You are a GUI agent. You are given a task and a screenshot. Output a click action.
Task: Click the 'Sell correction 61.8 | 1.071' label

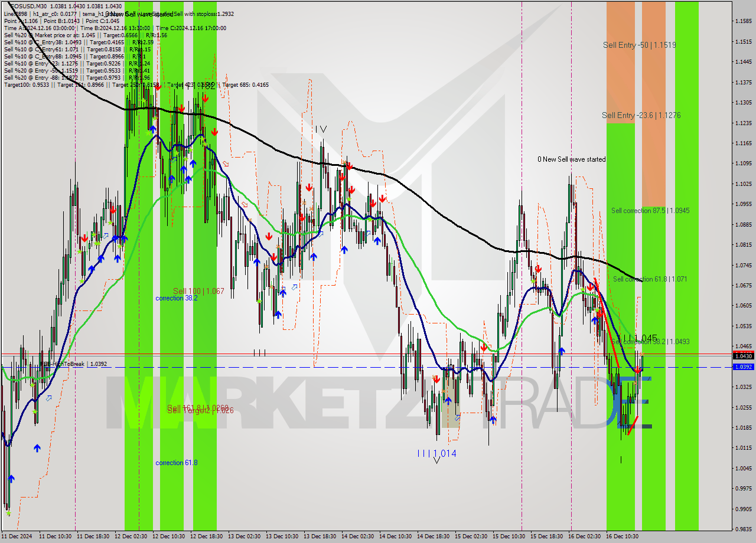[650, 279]
